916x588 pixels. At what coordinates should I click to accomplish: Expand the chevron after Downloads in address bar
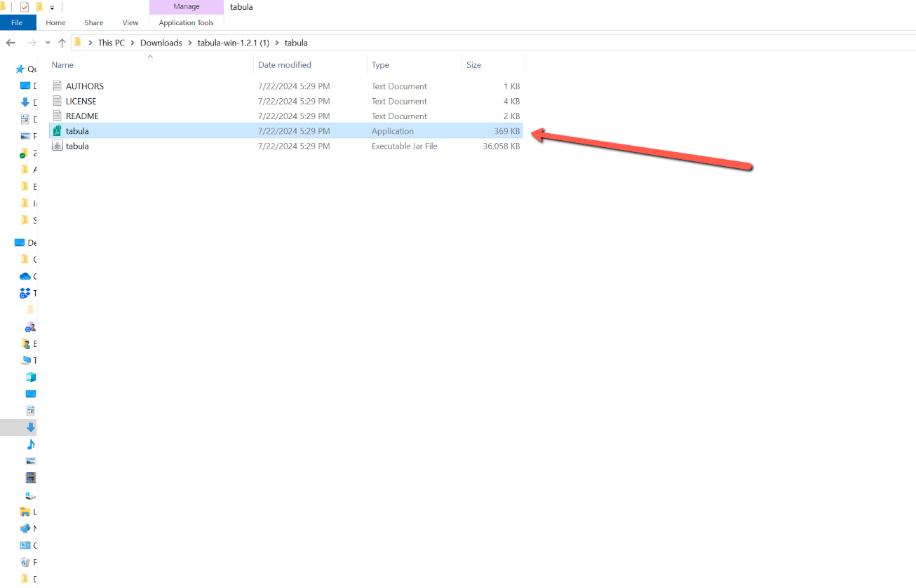pos(190,43)
